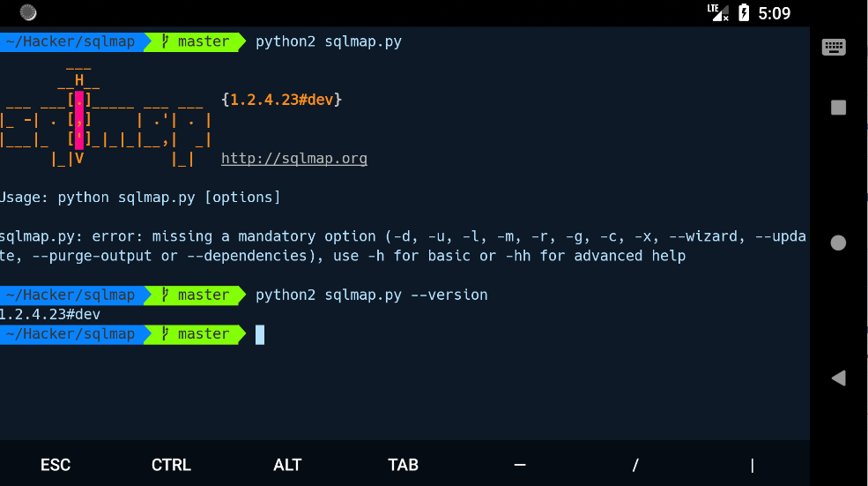Tap the ALT extra key

click(287, 464)
